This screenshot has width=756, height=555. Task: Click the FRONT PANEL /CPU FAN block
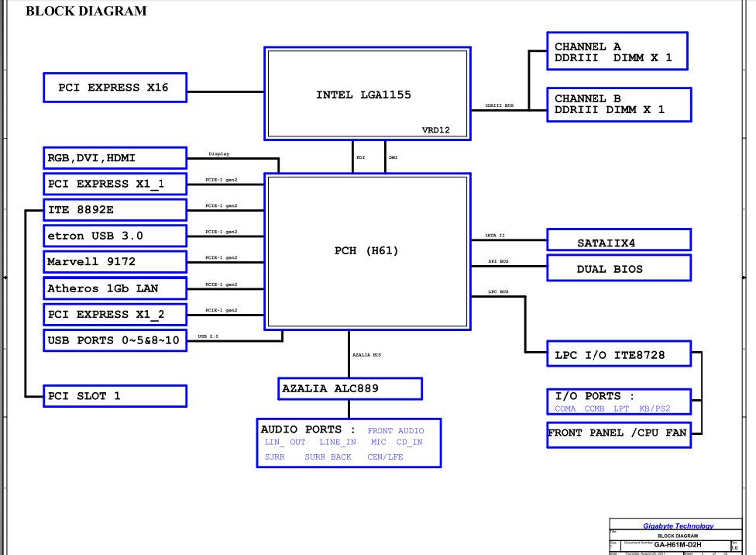point(619,435)
